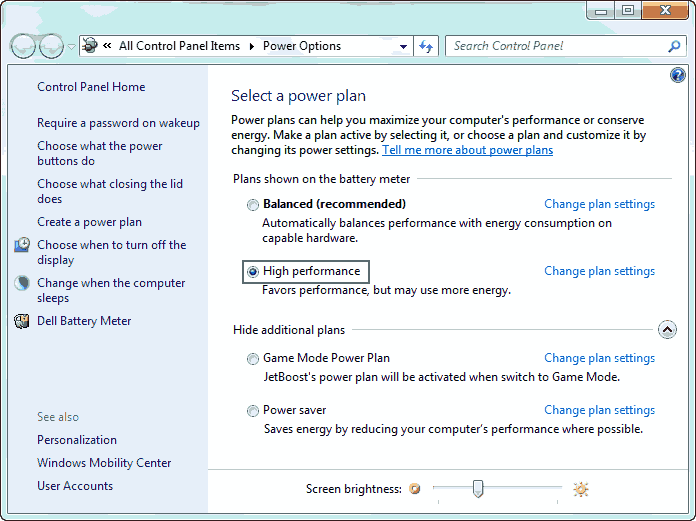
Task: Click the bright sun icon at brightness maximum
Action: click(580, 489)
